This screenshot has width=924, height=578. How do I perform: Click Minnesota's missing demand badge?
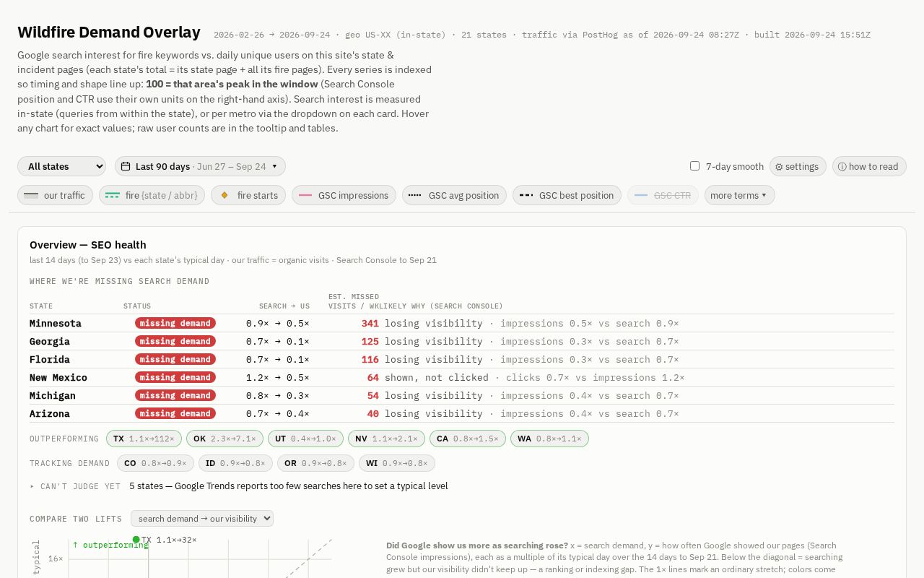click(175, 323)
